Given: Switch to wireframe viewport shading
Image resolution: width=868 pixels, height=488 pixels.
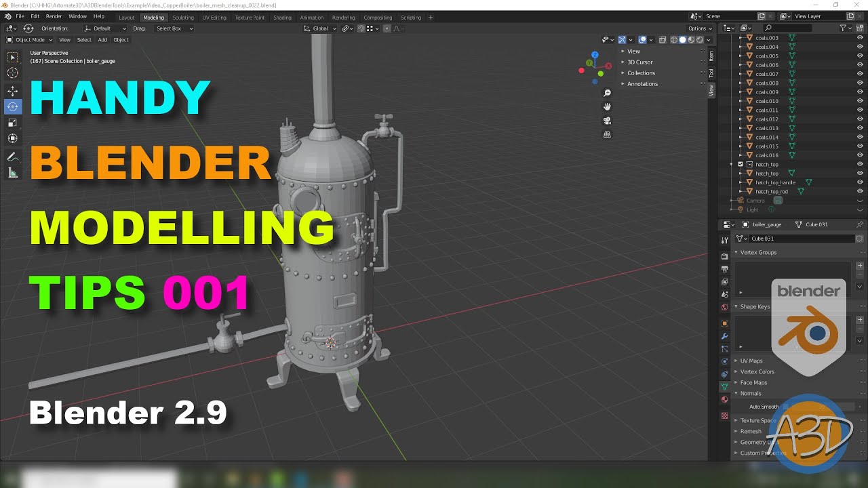Looking at the screenshot, I should (674, 39).
